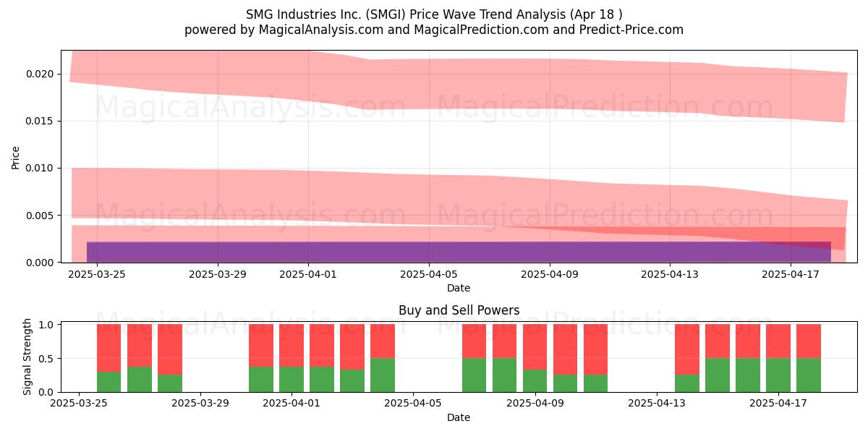Click the 2025-04-13 tick on the price chart
This screenshot has height=434, width=868.
(x=670, y=274)
